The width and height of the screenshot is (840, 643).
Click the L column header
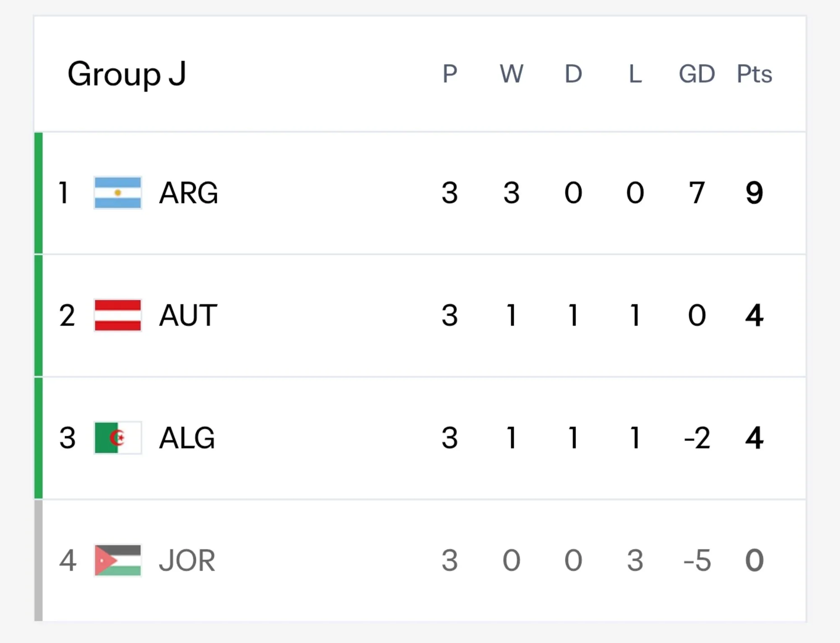(x=635, y=74)
